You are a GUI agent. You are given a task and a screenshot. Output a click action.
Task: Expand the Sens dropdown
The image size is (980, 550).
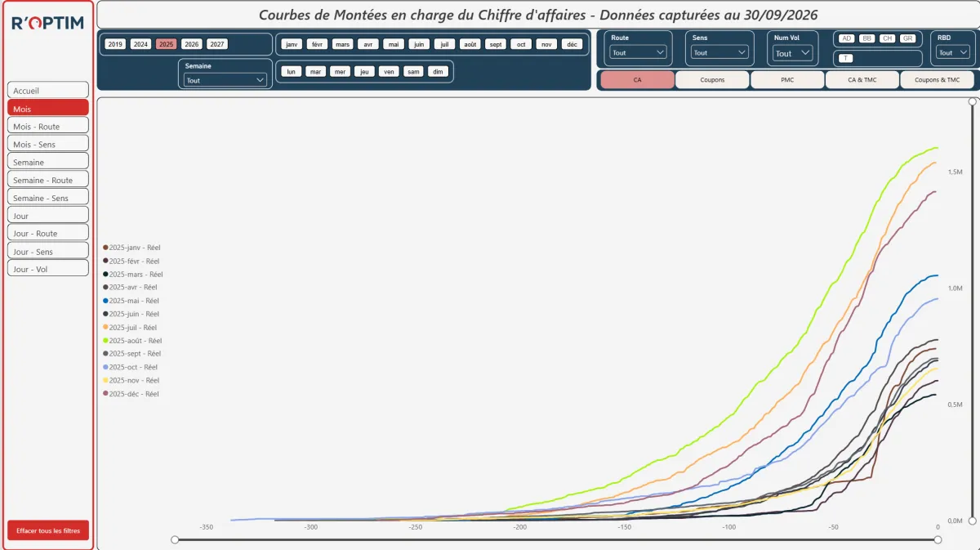[x=719, y=52]
